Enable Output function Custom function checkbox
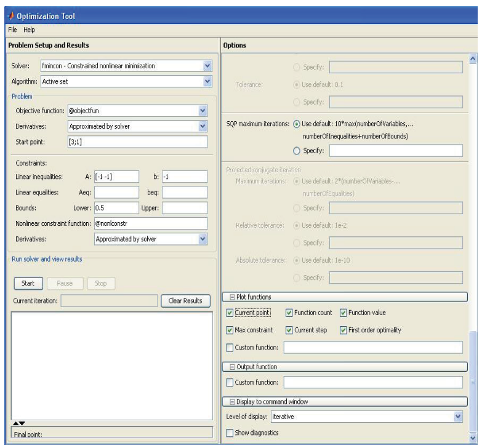 [230, 383]
